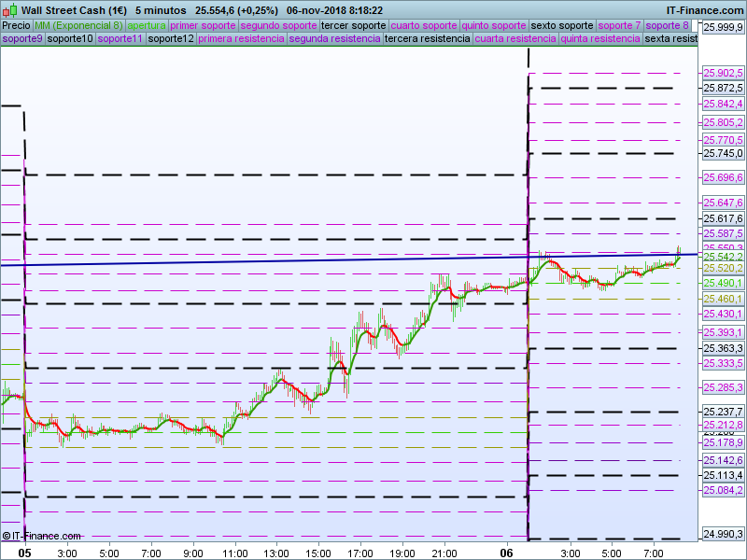Open the 'segundo soporte' legend item
This screenshot has width=747, height=560.
[x=278, y=25]
